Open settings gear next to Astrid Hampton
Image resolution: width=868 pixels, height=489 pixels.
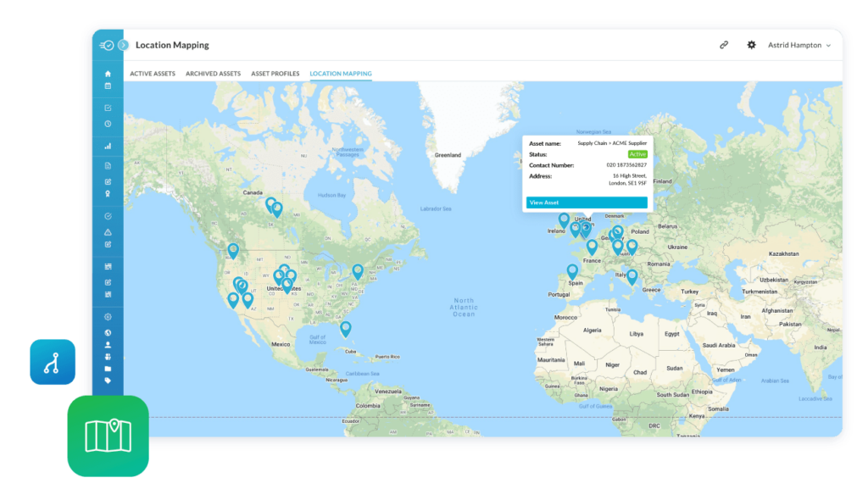click(x=751, y=45)
